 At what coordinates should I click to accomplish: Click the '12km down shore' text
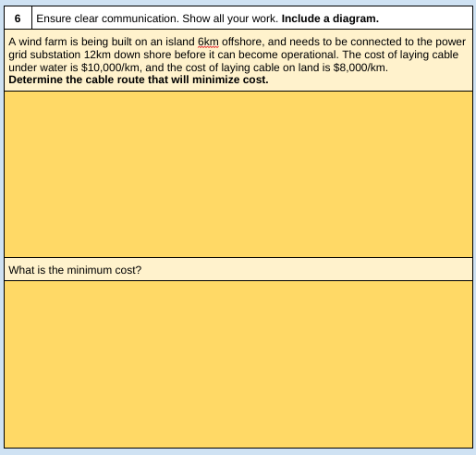128,55
